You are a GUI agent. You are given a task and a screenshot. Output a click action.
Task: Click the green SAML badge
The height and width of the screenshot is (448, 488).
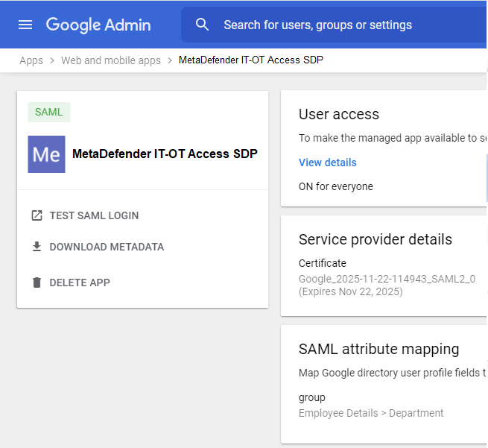pos(49,112)
